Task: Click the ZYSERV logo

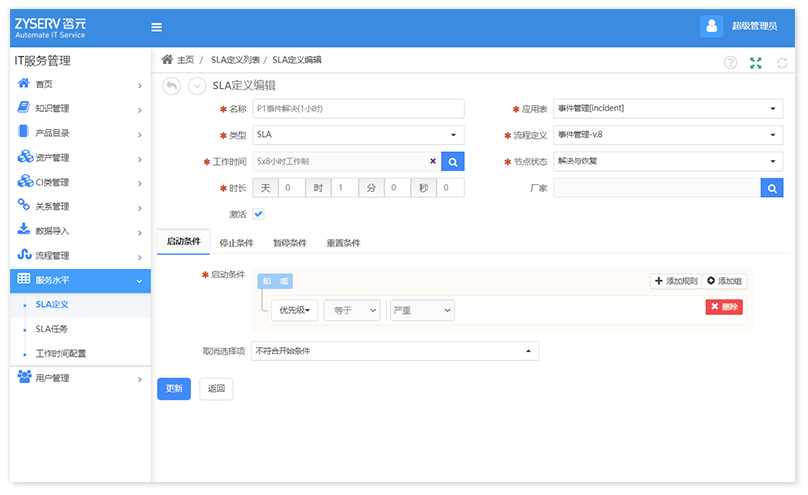Action: [x=50, y=28]
